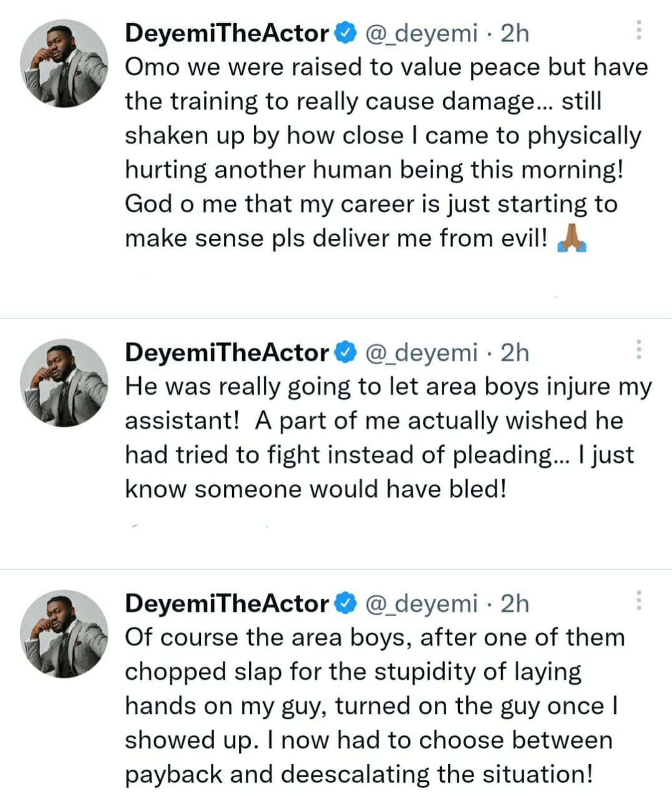Click the verified badge on the third tweet
This screenshot has width=672, height=799.
346,604
